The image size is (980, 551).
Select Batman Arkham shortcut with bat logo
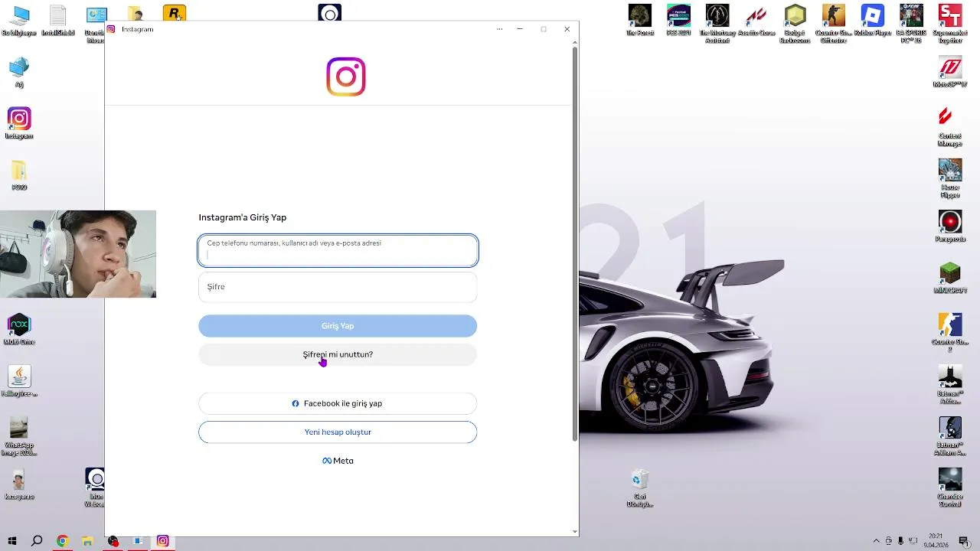(950, 384)
